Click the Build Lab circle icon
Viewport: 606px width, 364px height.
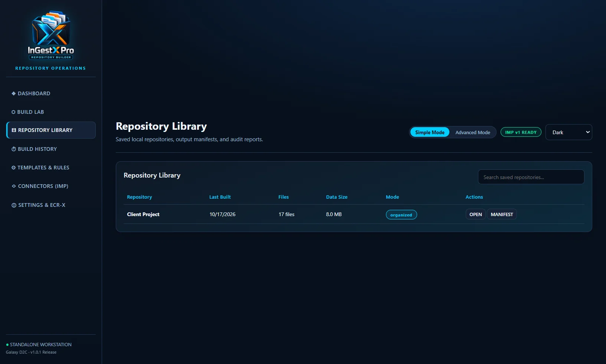(13, 112)
